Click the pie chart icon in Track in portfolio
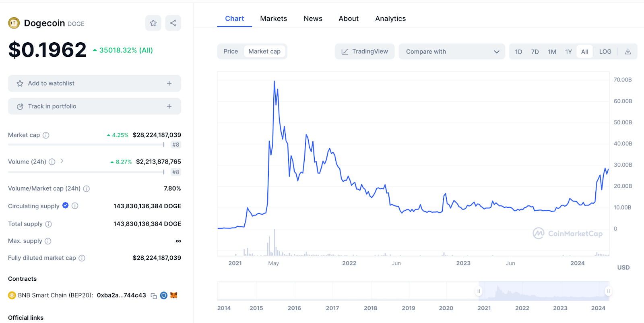The image size is (644, 323). (20, 106)
